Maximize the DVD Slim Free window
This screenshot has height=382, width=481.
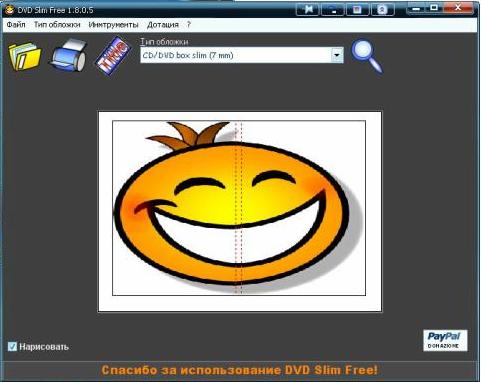[x=434, y=8]
